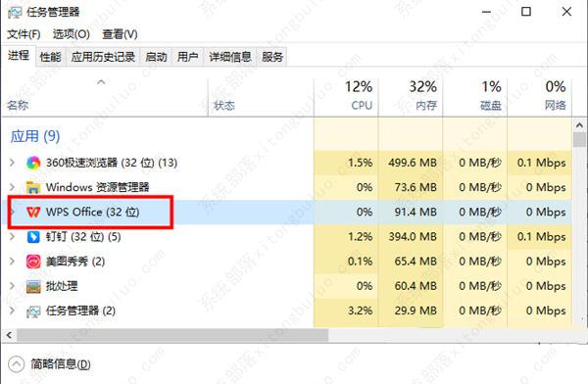Switch to the 服务 tab
Screen dimensions: 588x384
click(272, 57)
